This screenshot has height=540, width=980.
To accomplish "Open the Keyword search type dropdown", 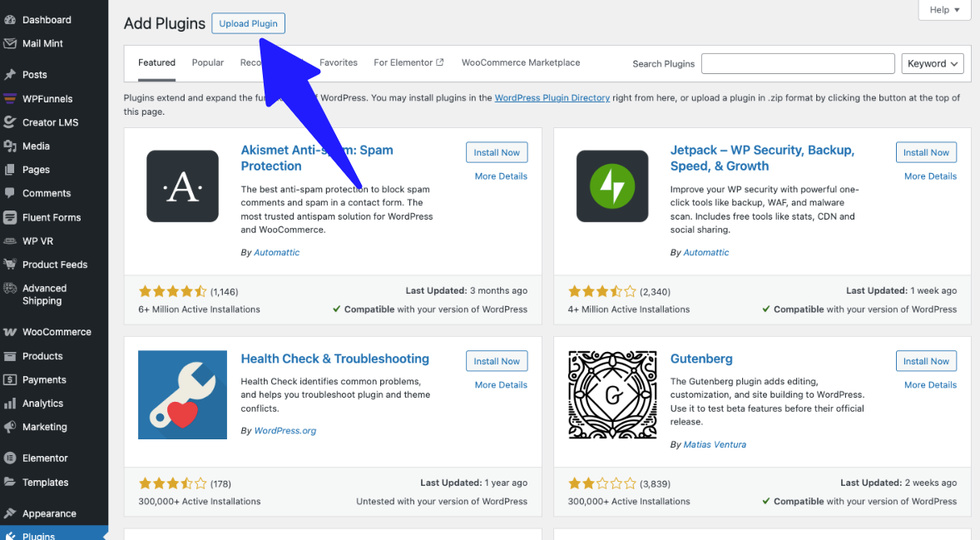I will click(932, 64).
